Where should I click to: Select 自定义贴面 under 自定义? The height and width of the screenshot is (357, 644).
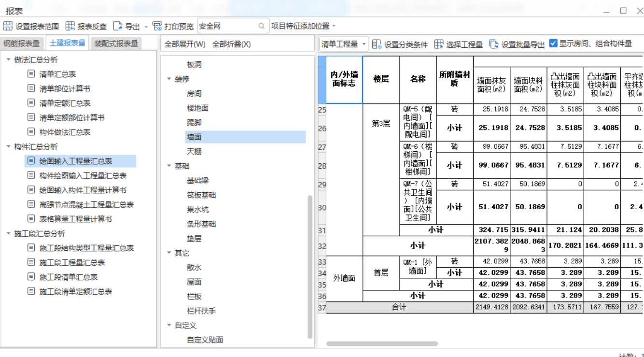tap(205, 340)
